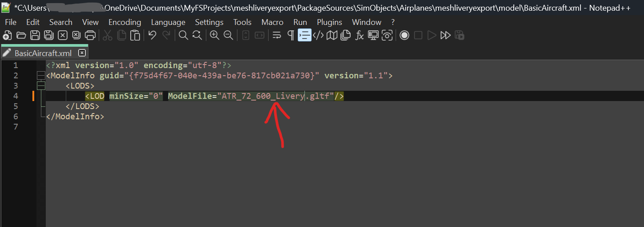This screenshot has width=644, height=227.
Task: Click the New file toolbar icon
Action: 7,36
